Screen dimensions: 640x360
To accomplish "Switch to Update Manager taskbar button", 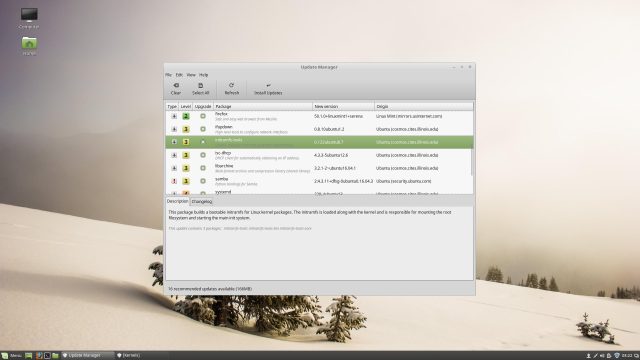I will 87,356.
